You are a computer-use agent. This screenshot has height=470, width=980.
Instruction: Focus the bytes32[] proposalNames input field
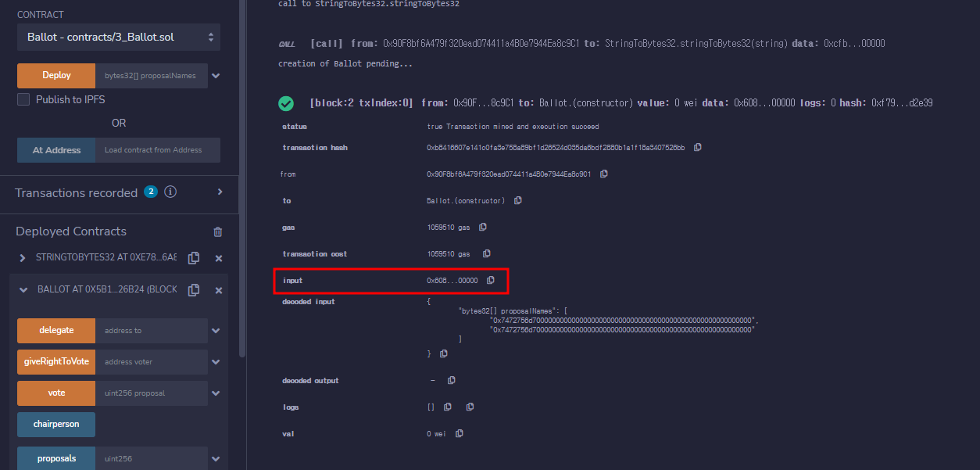click(x=152, y=76)
